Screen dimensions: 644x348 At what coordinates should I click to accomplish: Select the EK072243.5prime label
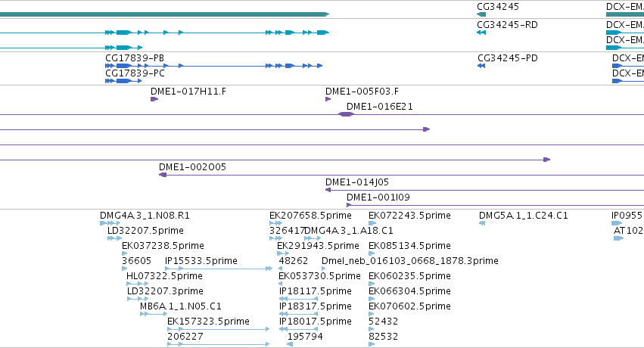tap(409, 216)
